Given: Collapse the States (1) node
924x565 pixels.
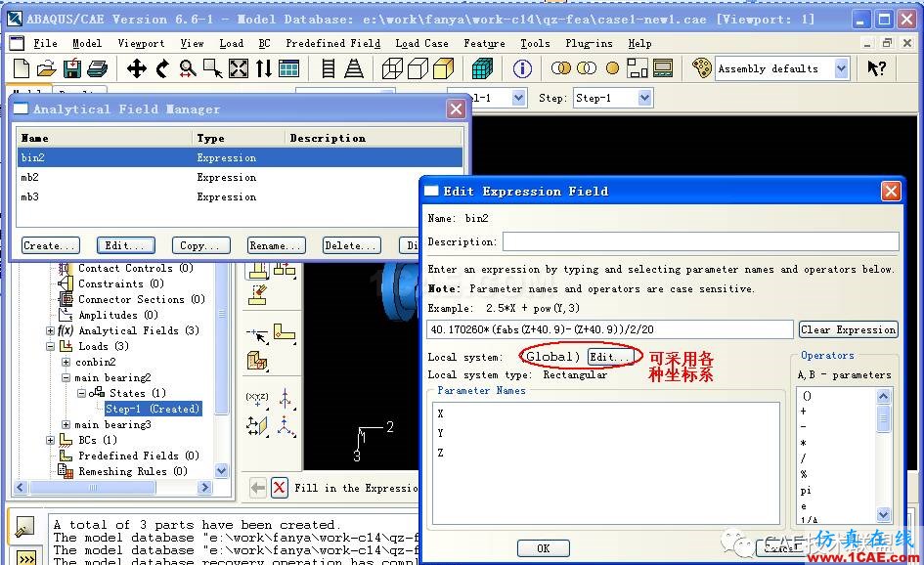Looking at the screenshot, I should pyautogui.click(x=81, y=393).
